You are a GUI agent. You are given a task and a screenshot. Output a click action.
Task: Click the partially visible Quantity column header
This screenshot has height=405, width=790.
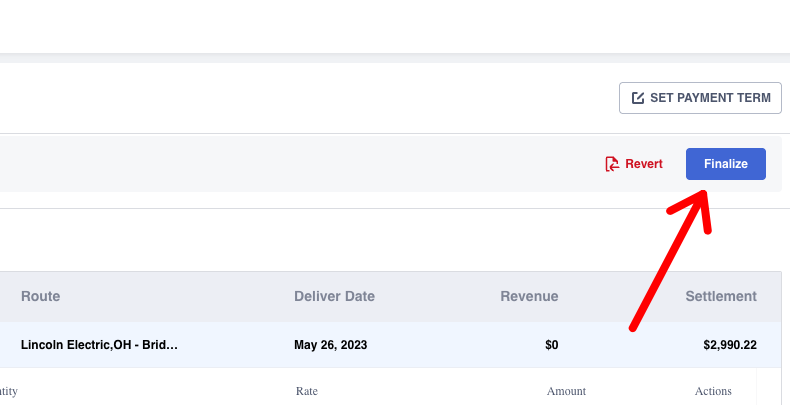point(9,391)
